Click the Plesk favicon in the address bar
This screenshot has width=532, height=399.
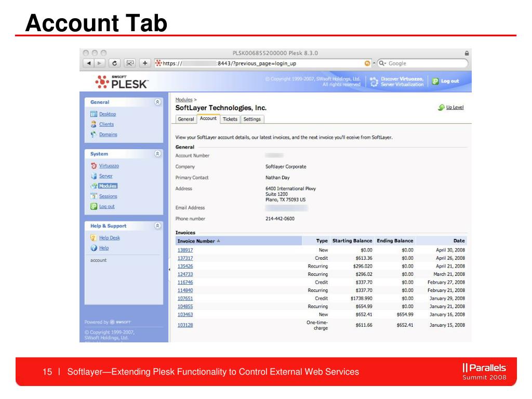pos(158,63)
